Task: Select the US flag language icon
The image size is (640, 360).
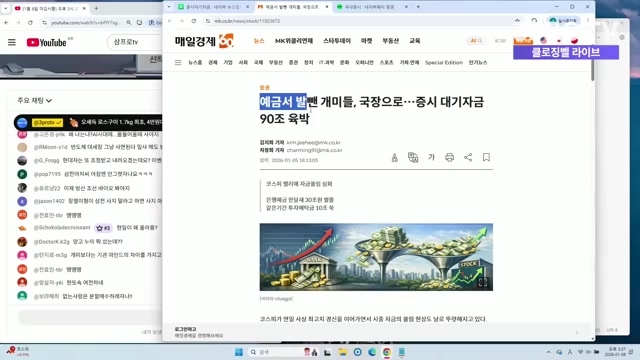Action: tap(544, 40)
